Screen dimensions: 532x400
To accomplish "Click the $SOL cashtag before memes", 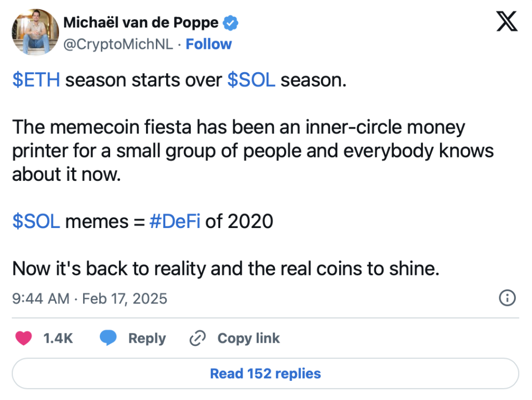I will pos(36,221).
